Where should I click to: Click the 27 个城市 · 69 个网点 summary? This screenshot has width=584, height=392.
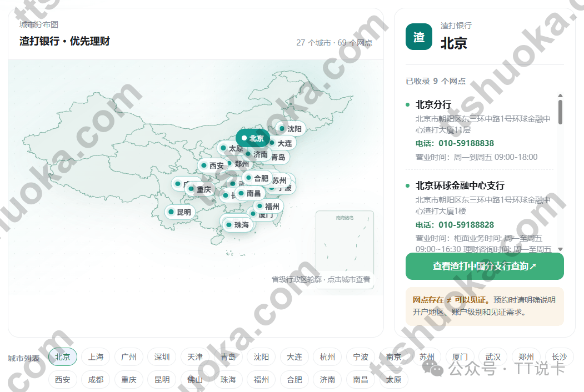[334, 43]
